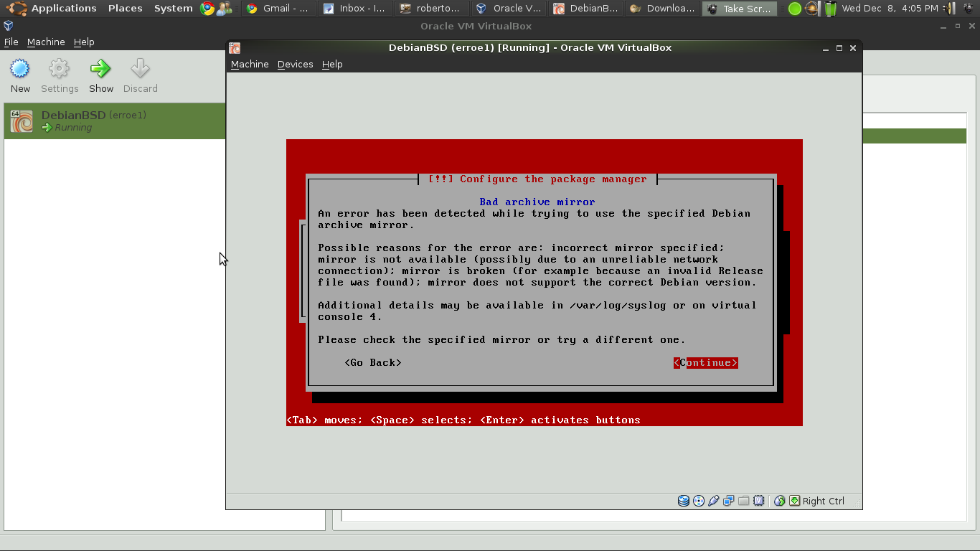980x551 pixels.
Task: Click the optical CD drive status icon
Action: point(699,501)
